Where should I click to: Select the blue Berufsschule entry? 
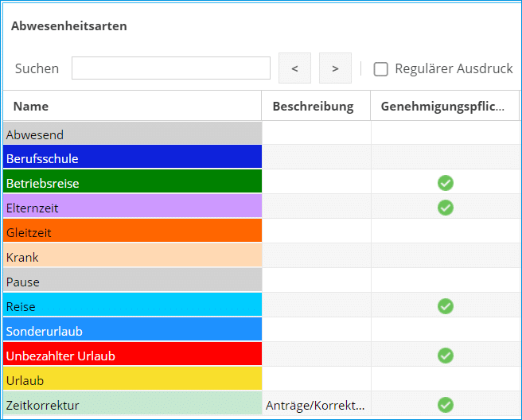pyautogui.click(x=132, y=158)
